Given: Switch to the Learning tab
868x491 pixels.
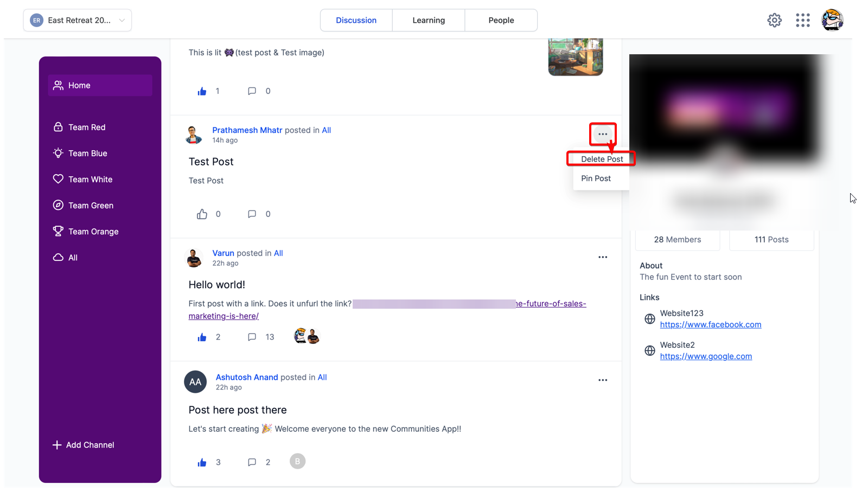Looking at the screenshot, I should tap(429, 20).
